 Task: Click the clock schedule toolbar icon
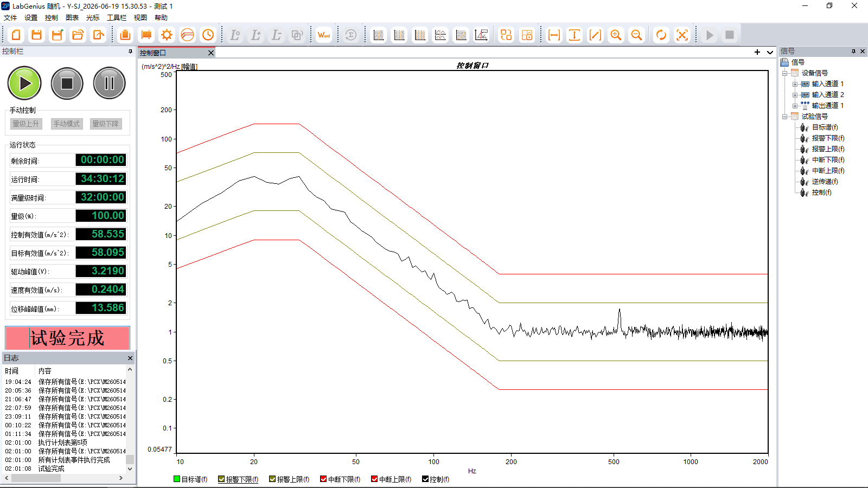(x=208, y=35)
